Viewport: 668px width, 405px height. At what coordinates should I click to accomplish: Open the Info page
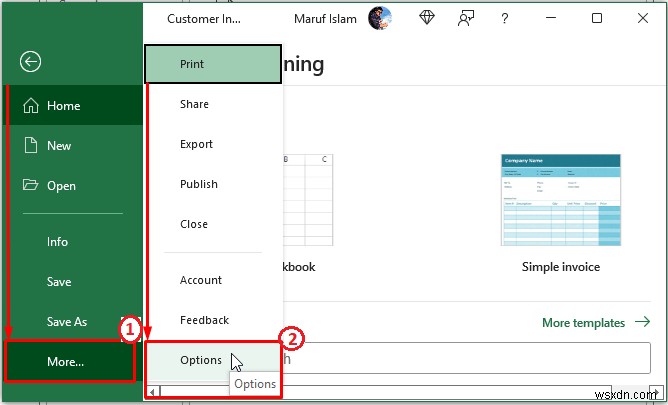pyautogui.click(x=73, y=241)
